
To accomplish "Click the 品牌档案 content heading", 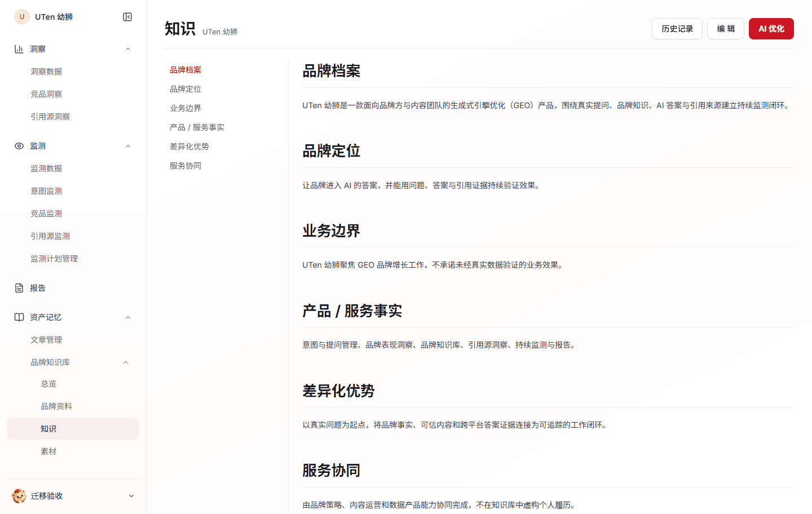I will click(332, 71).
